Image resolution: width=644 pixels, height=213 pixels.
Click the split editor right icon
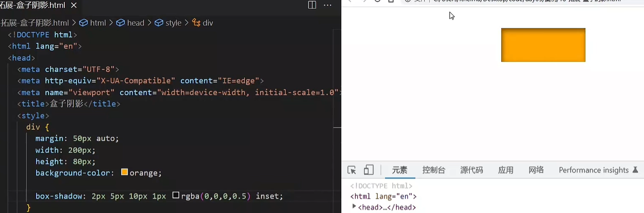point(312,5)
